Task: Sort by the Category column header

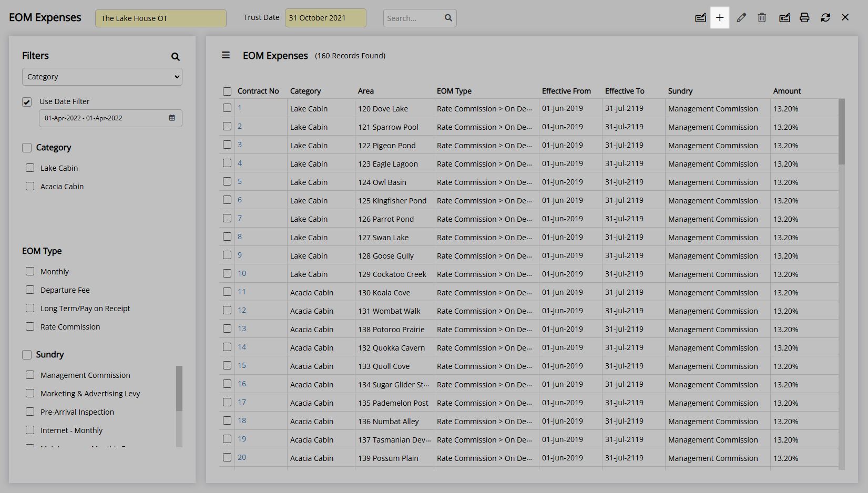Action: (x=305, y=91)
